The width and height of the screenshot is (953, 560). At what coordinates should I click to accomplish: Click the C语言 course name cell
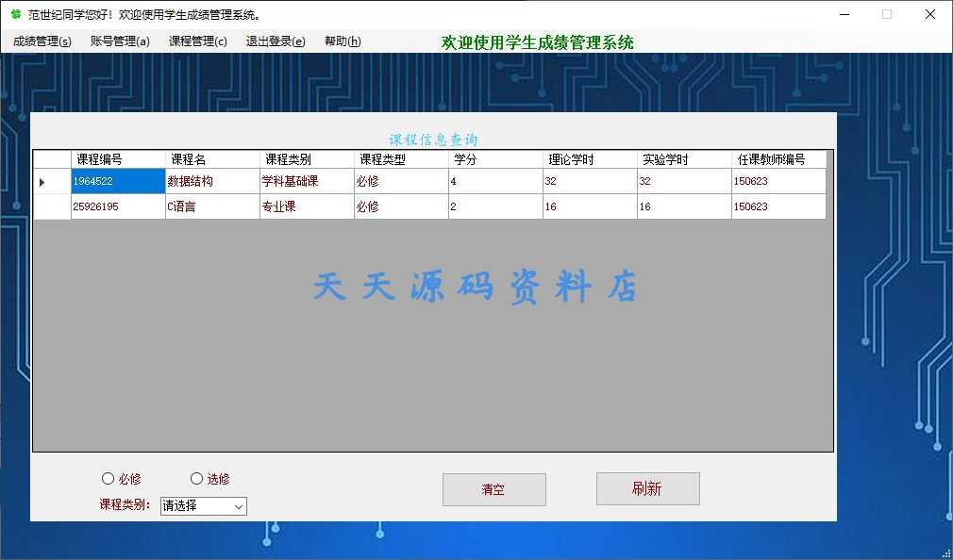click(x=212, y=206)
